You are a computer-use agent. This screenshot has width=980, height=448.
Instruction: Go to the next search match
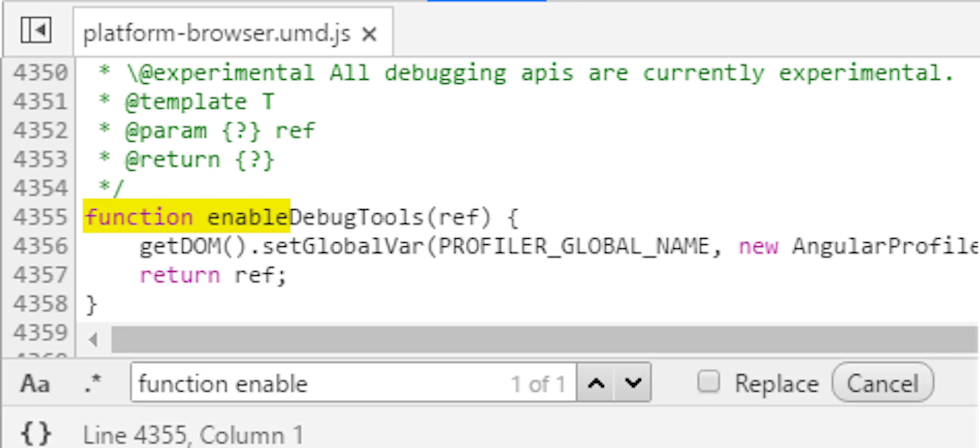point(633,383)
